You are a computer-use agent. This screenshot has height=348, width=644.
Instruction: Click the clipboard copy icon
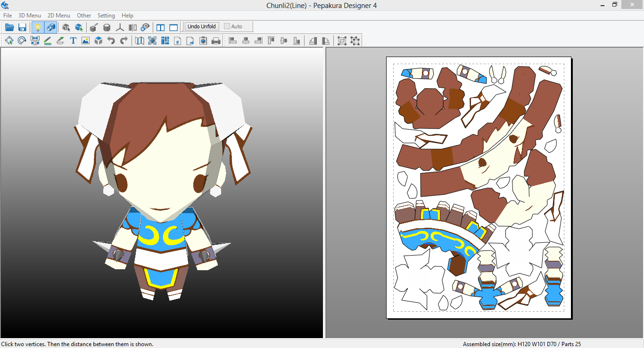click(203, 41)
